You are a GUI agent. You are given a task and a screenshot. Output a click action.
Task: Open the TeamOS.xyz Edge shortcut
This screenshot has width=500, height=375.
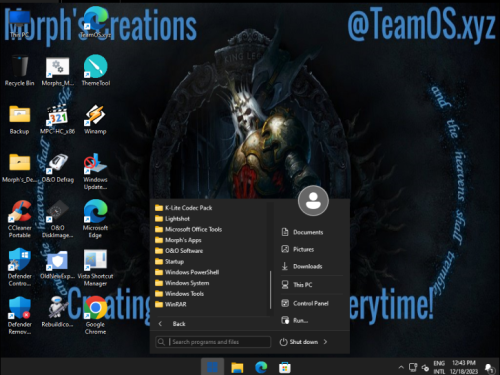(95, 23)
